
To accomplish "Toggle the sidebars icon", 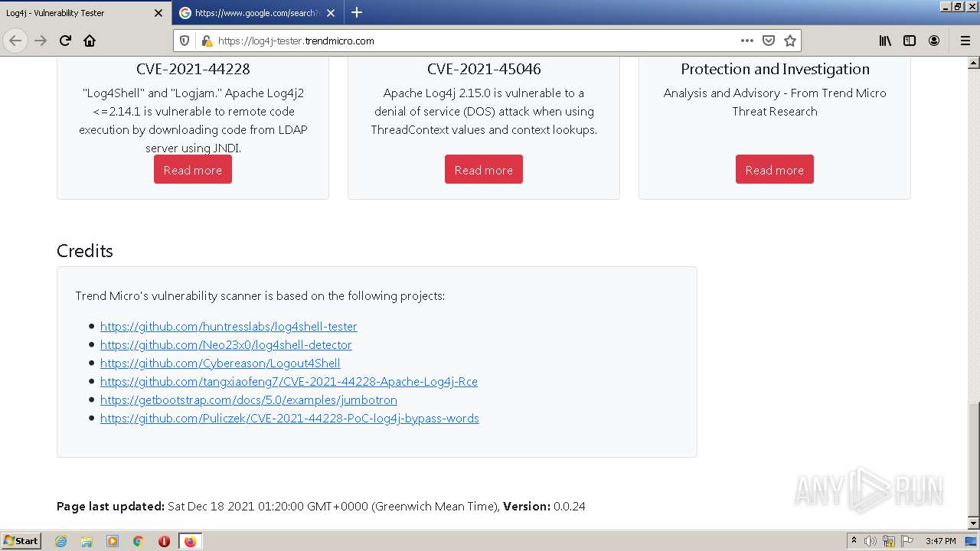I will 910,41.
